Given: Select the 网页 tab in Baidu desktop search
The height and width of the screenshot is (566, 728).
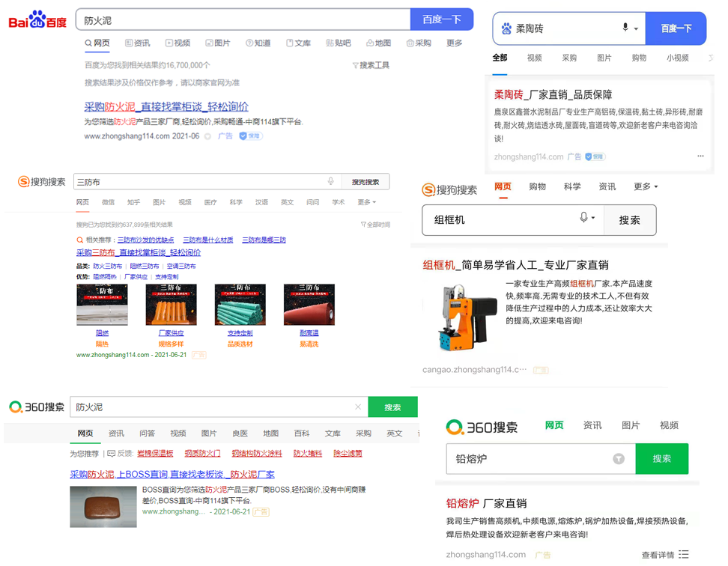Looking at the screenshot, I should coord(97,43).
